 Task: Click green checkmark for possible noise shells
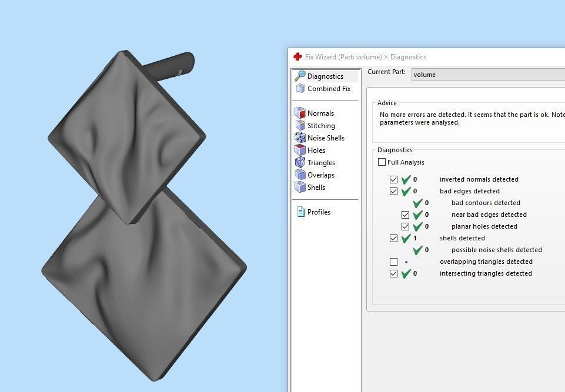(x=418, y=250)
